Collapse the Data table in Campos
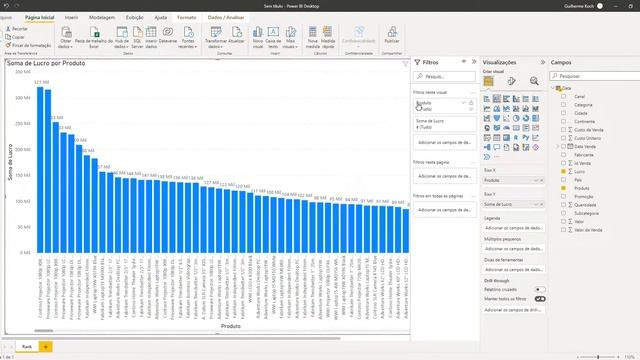This screenshot has width=640, height=360. coord(553,88)
